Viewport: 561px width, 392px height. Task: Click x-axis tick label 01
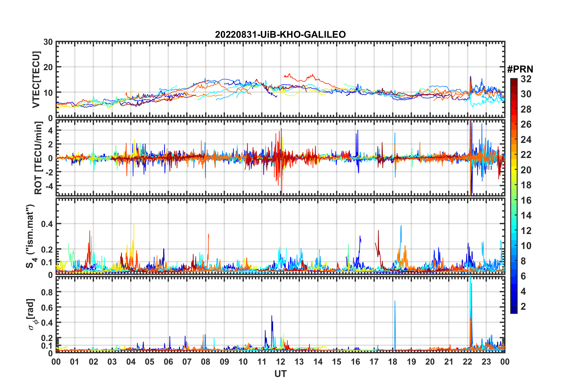[x=75, y=362]
